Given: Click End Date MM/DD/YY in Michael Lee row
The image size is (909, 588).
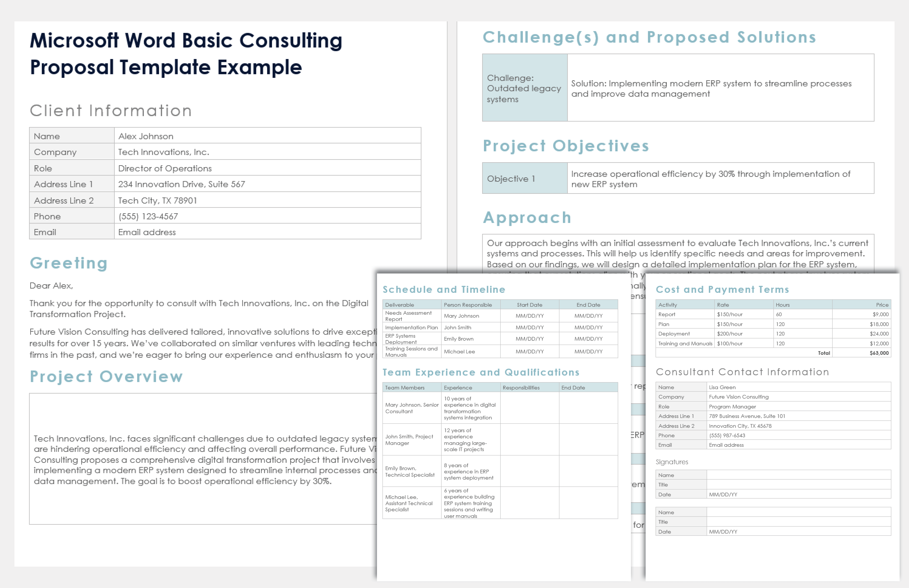Looking at the screenshot, I should pyautogui.click(x=589, y=351).
